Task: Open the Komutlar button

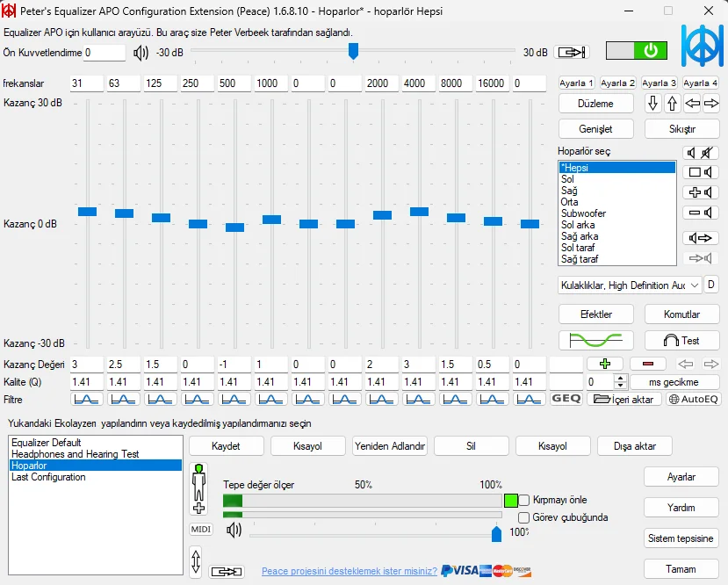Action: [x=681, y=314]
